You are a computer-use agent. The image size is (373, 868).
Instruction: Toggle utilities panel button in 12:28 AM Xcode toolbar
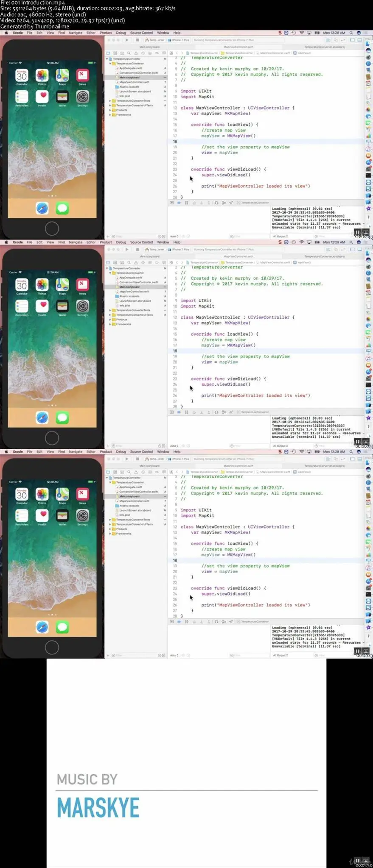(x=367, y=40)
